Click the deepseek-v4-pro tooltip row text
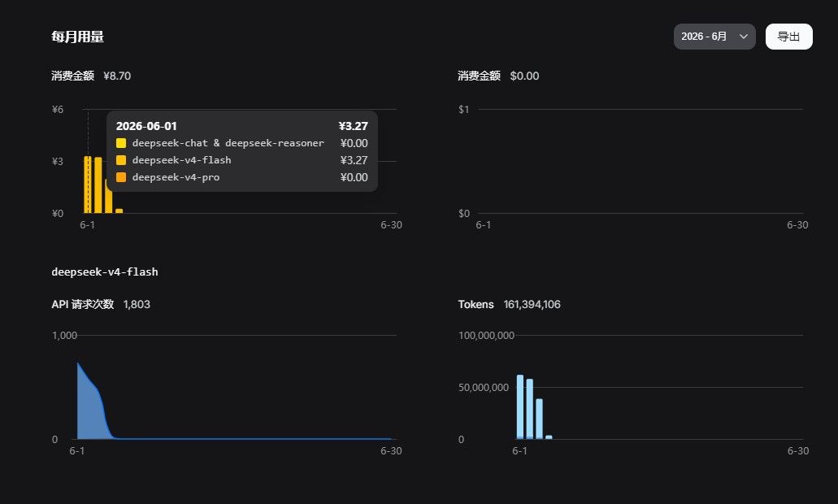The width and height of the screenshot is (838, 504). pos(176,177)
